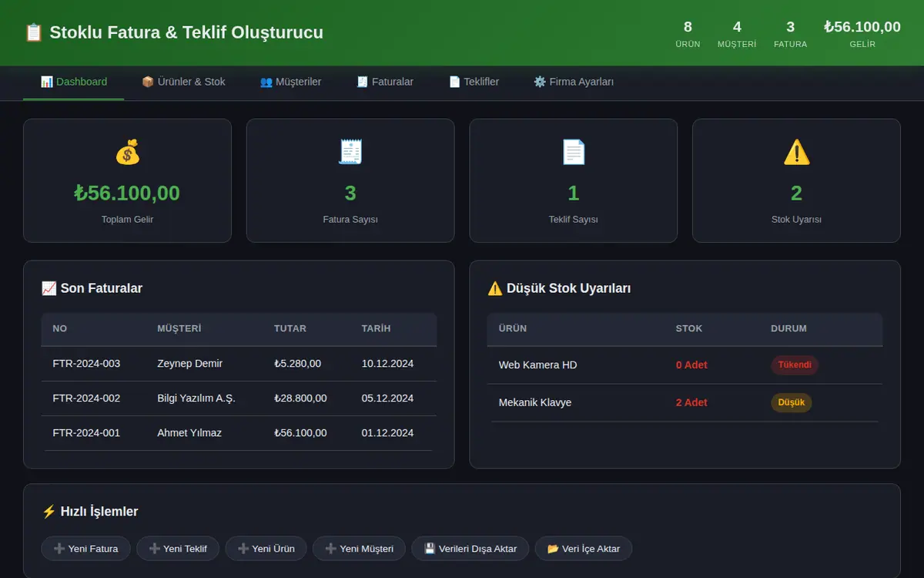
Task: Click the document icon above Teklif Sayısı
Action: pyautogui.click(x=574, y=152)
